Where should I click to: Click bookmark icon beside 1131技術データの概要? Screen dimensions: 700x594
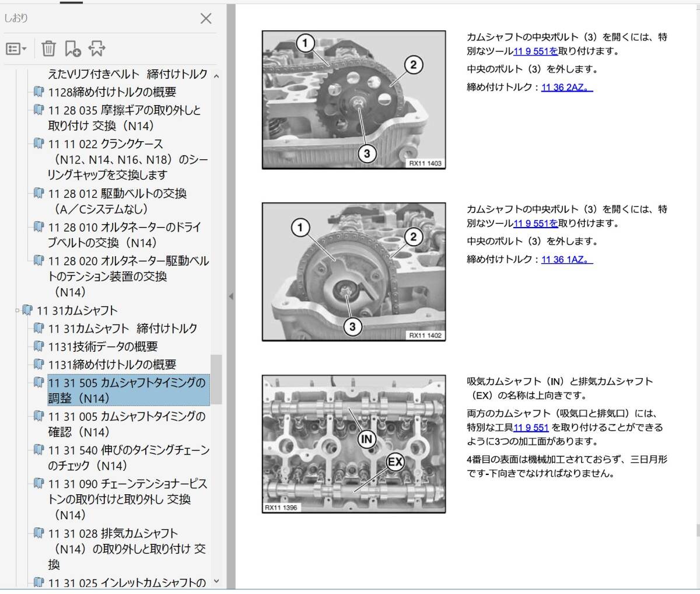tap(38, 347)
